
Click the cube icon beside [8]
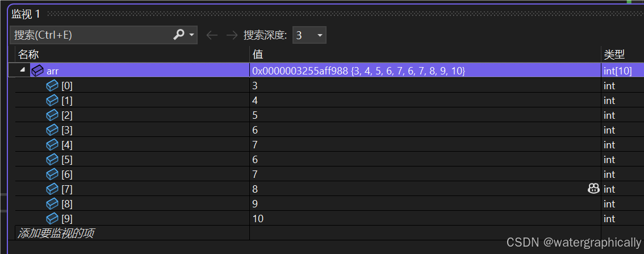[52, 204]
